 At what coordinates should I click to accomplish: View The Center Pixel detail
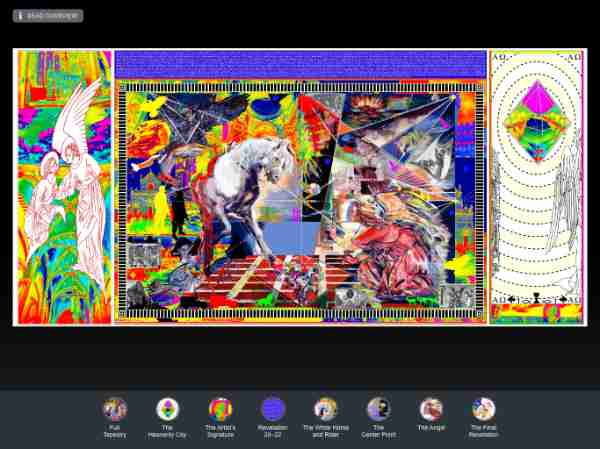[x=378, y=409]
